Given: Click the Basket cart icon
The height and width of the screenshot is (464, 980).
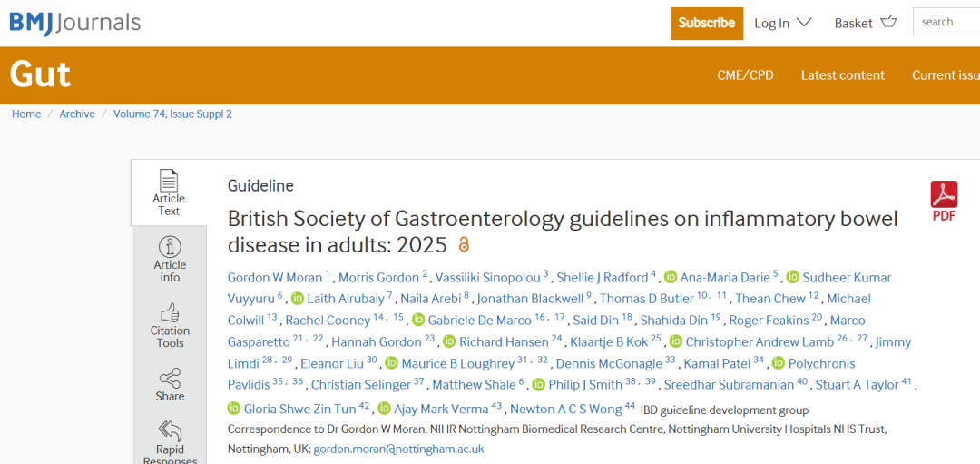Looking at the screenshot, I should (888, 22).
